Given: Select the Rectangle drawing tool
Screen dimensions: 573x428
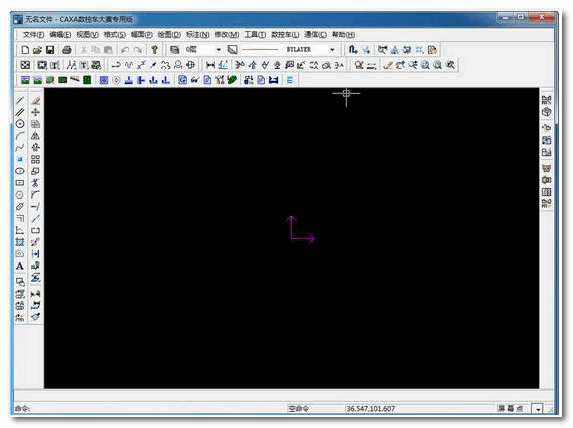Looking at the screenshot, I should click(20, 183).
